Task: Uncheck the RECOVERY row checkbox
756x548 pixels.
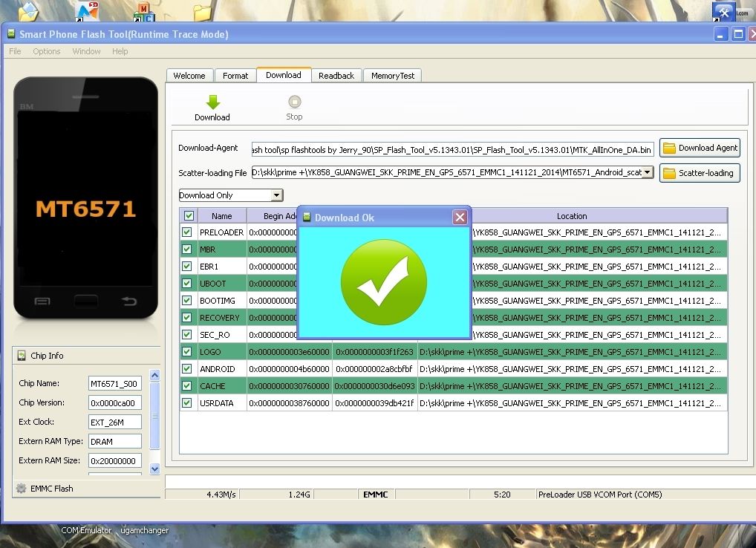Action: point(187,318)
